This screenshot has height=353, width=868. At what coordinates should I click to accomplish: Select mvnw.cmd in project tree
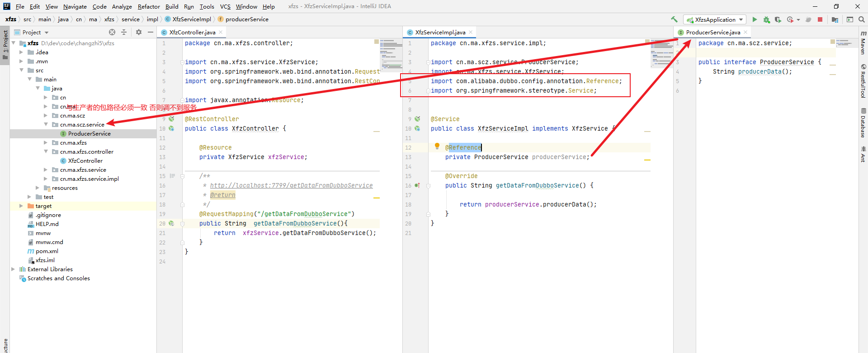(x=49, y=242)
